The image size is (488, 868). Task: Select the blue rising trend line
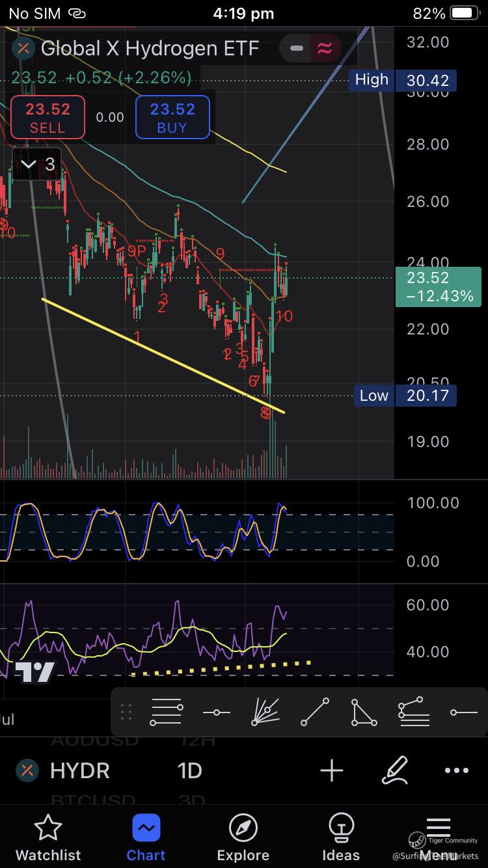tap(306, 114)
